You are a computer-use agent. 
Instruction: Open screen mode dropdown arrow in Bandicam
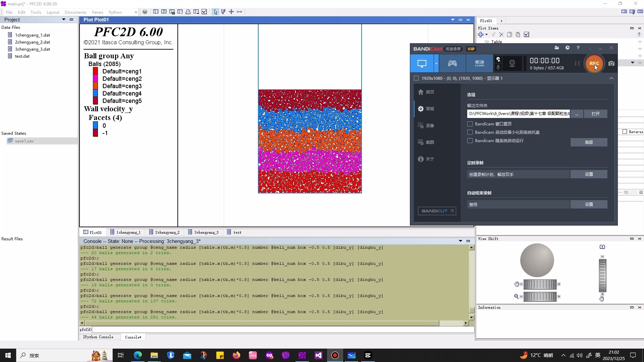[x=436, y=63]
